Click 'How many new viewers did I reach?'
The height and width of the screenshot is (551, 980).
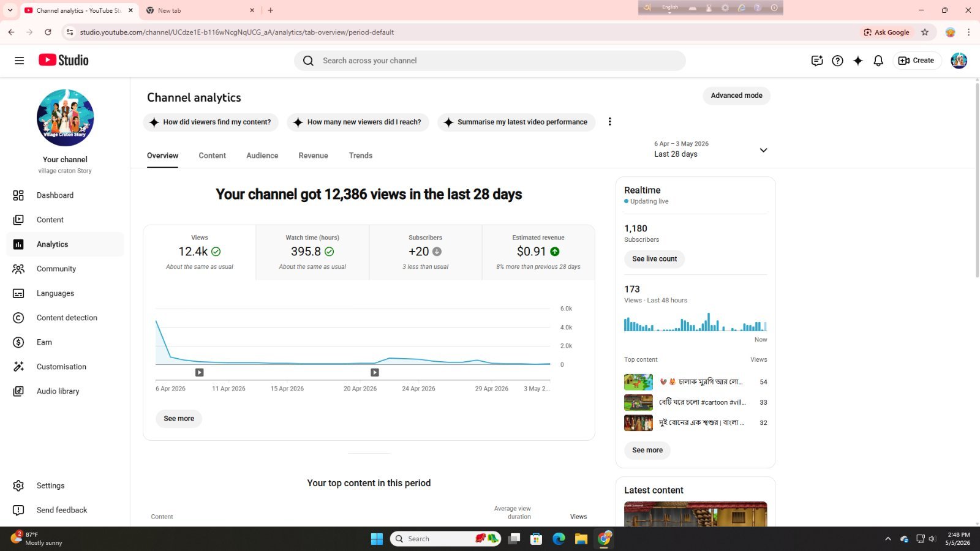358,122
